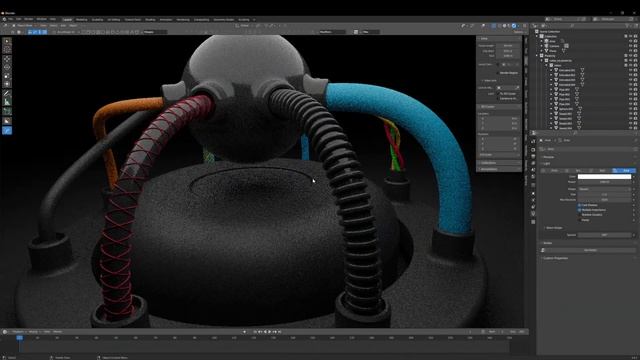Switch to the Shading workspace tab
This screenshot has width=640, height=360.
(150, 20)
